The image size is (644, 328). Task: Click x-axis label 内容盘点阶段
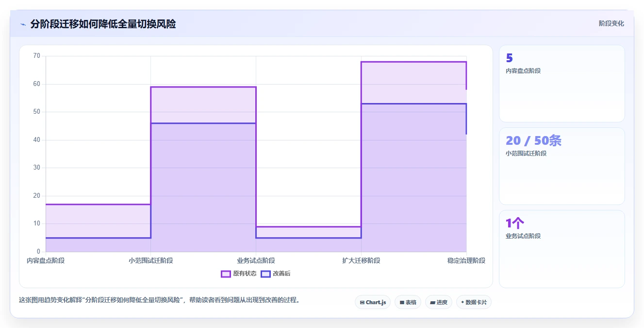pyautogui.click(x=46, y=260)
